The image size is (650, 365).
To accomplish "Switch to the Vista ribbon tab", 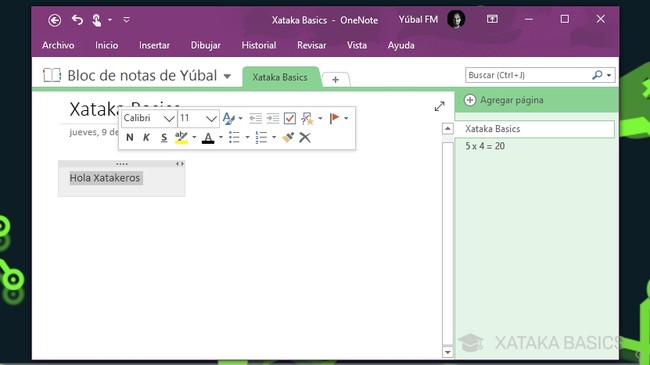I will click(x=357, y=45).
